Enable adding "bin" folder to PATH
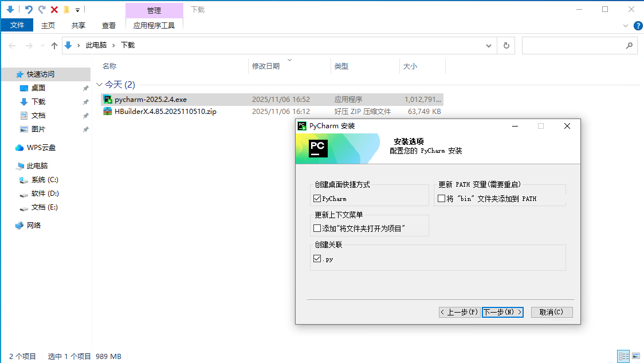Viewport: 644px width, 363px height. coord(441,199)
